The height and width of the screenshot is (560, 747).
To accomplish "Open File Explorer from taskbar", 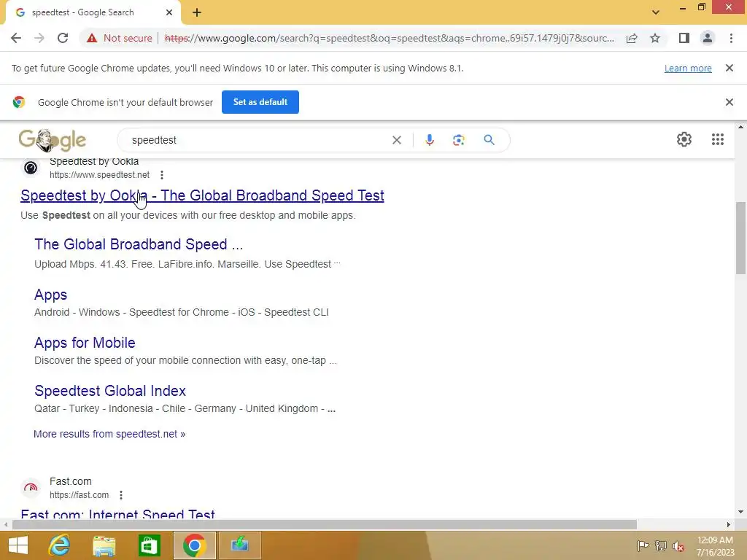I will pyautogui.click(x=104, y=545).
